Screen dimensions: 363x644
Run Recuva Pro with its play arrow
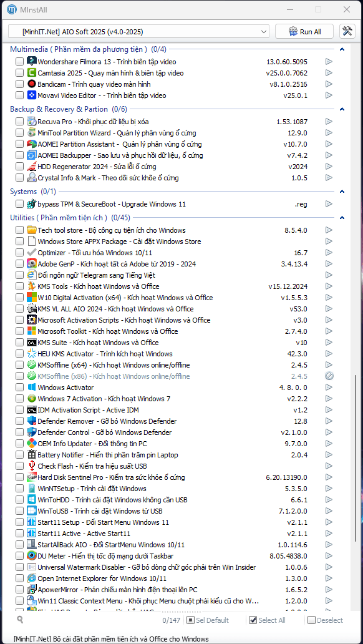(329, 122)
